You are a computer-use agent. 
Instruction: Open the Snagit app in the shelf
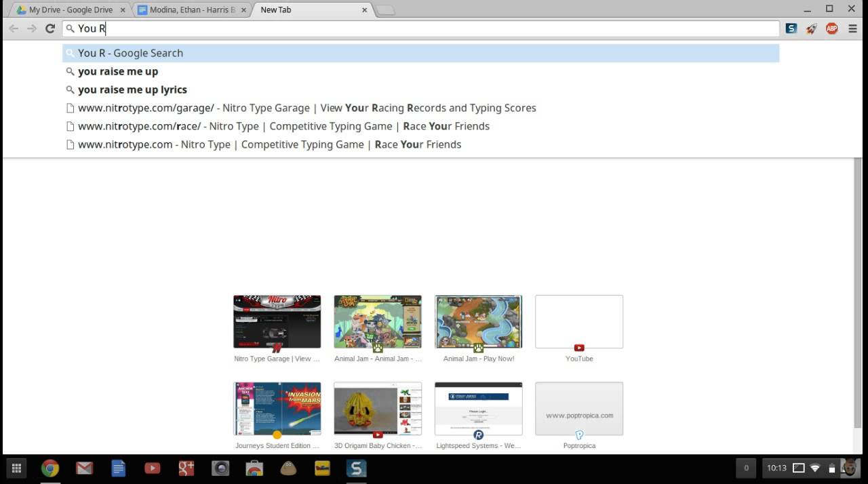[x=356, y=468]
